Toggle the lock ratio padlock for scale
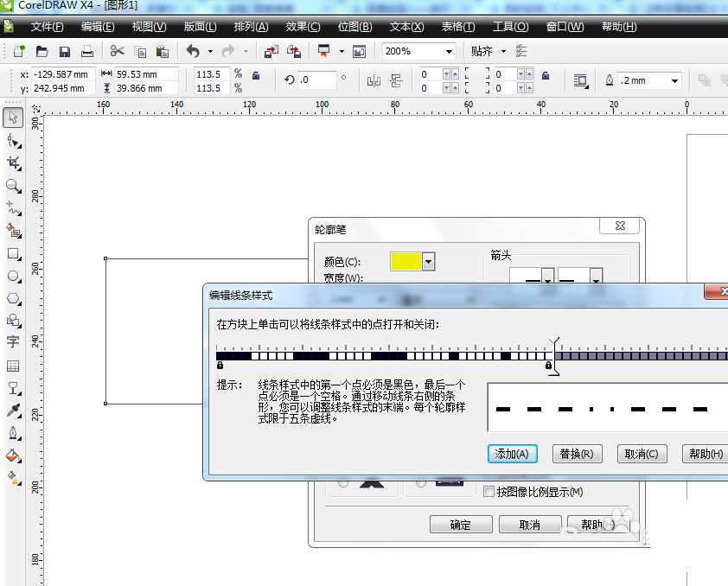 coord(256,75)
